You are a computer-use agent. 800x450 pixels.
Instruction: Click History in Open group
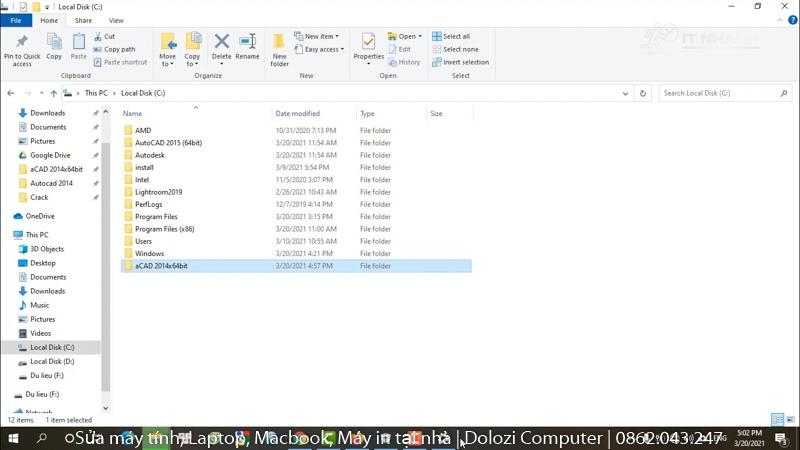[x=404, y=62]
